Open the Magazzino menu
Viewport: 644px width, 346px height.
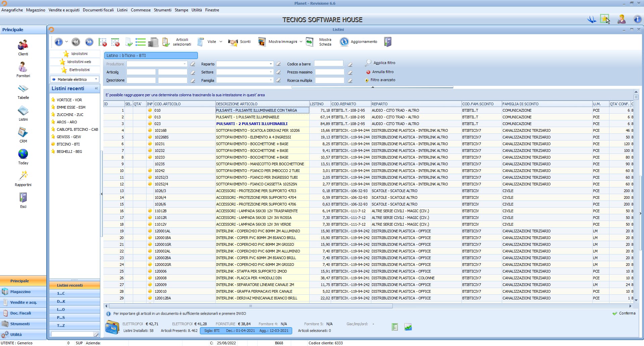36,10
